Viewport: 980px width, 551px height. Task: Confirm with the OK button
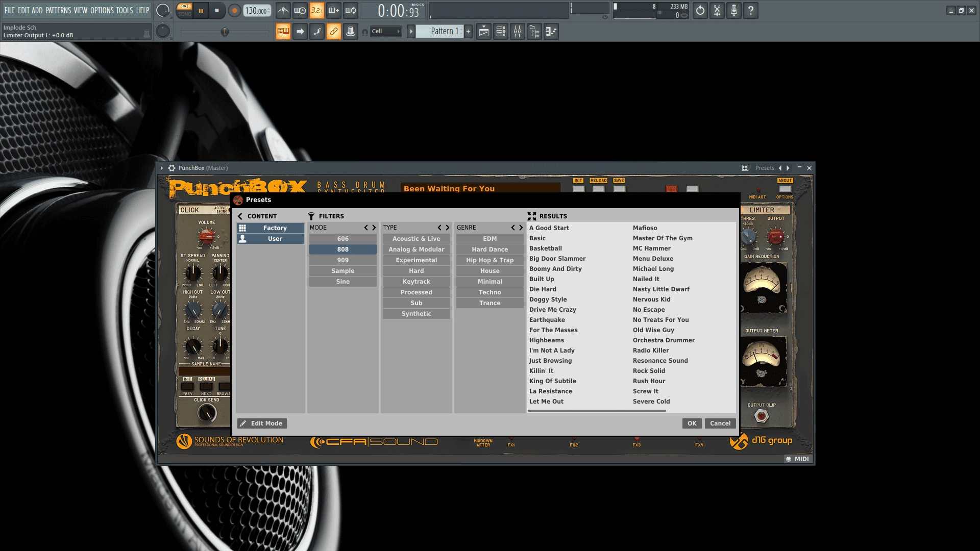(x=692, y=423)
